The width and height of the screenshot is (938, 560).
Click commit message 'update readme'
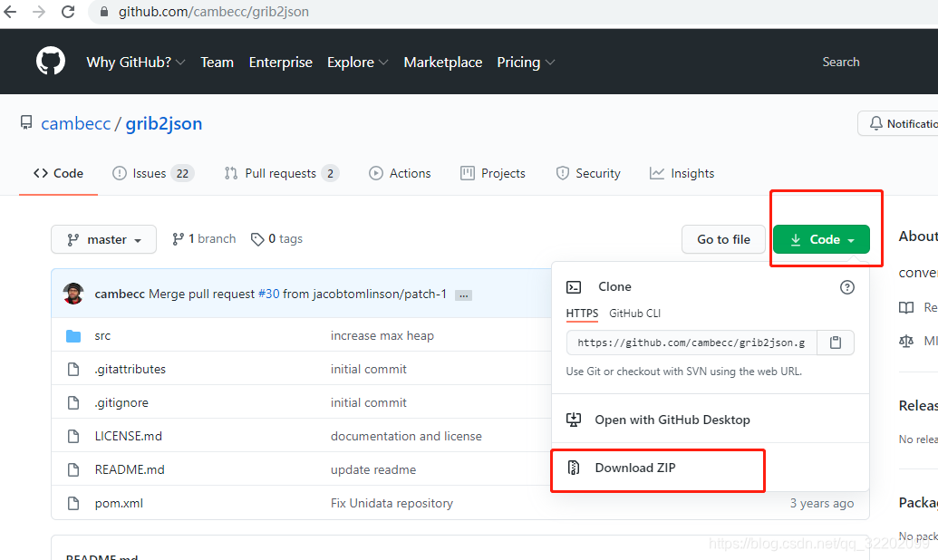tap(373, 469)
